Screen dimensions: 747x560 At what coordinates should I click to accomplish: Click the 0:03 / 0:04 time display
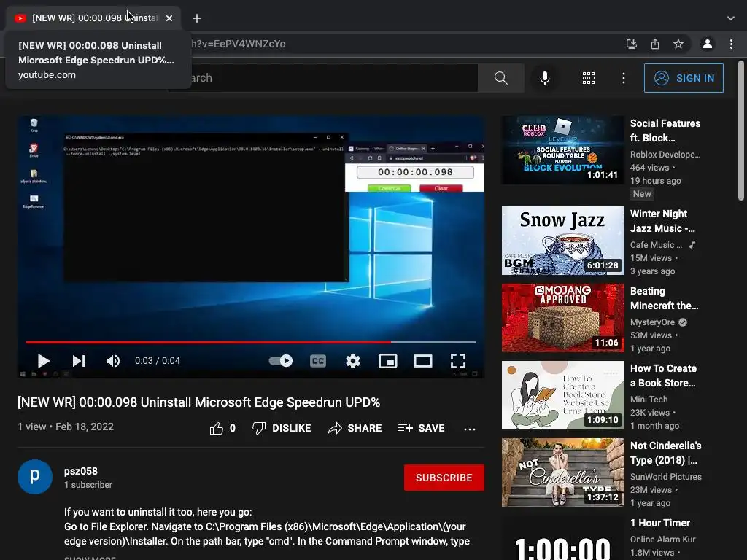tap(158, 361)
